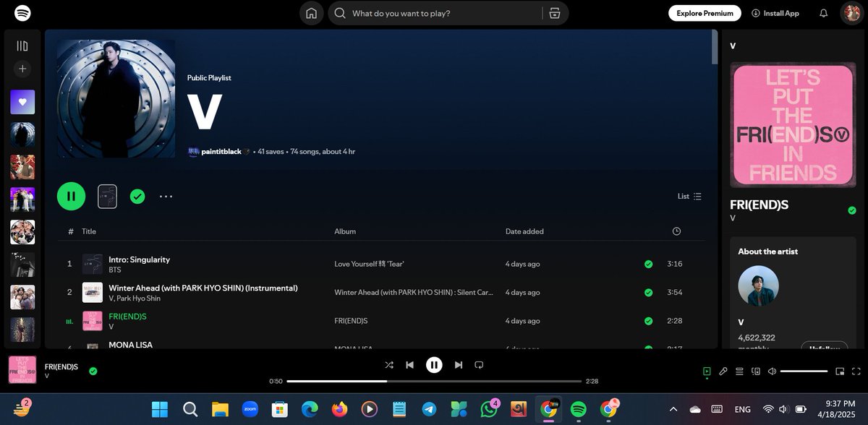Sort tracks by Date added column
The width and height of the screenshot is (868, 425).
524,231
